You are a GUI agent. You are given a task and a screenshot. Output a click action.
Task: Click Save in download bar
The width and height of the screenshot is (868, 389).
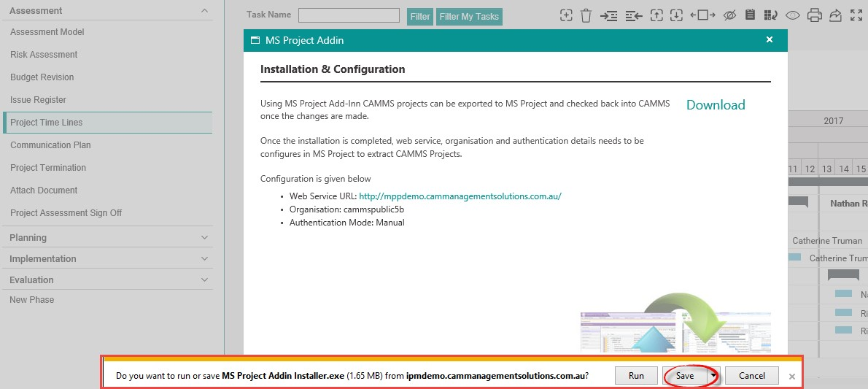685,376
